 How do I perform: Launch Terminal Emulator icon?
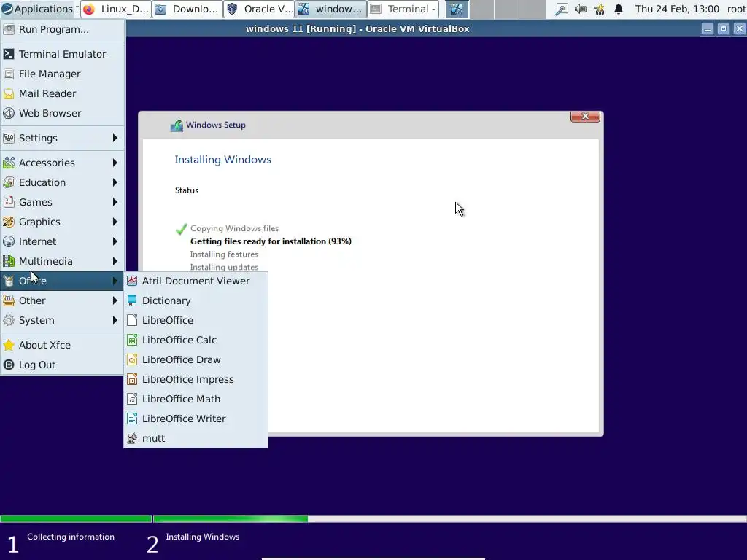pyautogui.click(x=9, y=54)
